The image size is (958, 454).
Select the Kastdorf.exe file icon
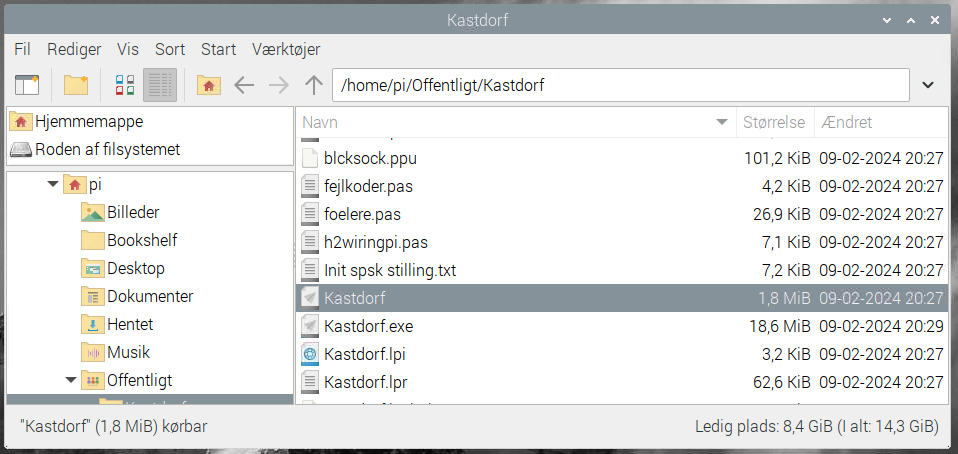(311, 326)
